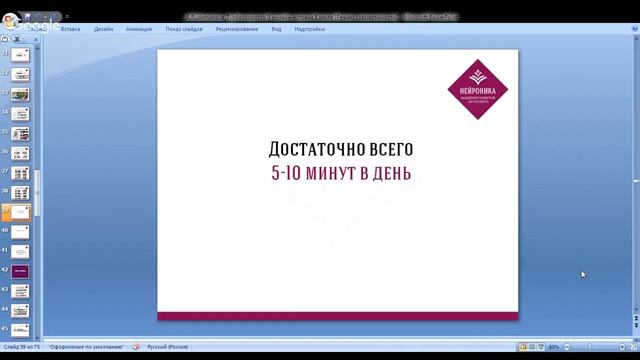Screen dimensions: 640x360
Task: Save with the Quick Access Save icon
Action: click(x=28, y=17)
